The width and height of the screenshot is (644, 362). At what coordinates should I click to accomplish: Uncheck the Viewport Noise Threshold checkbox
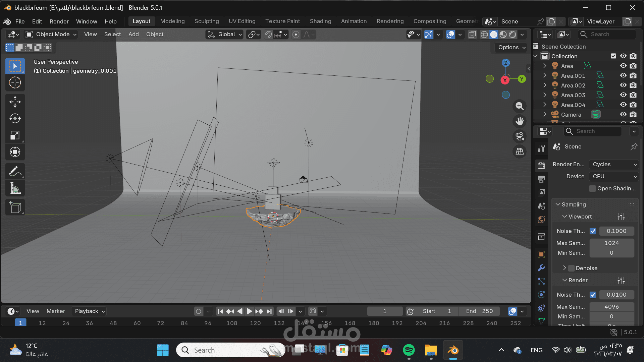593,231
